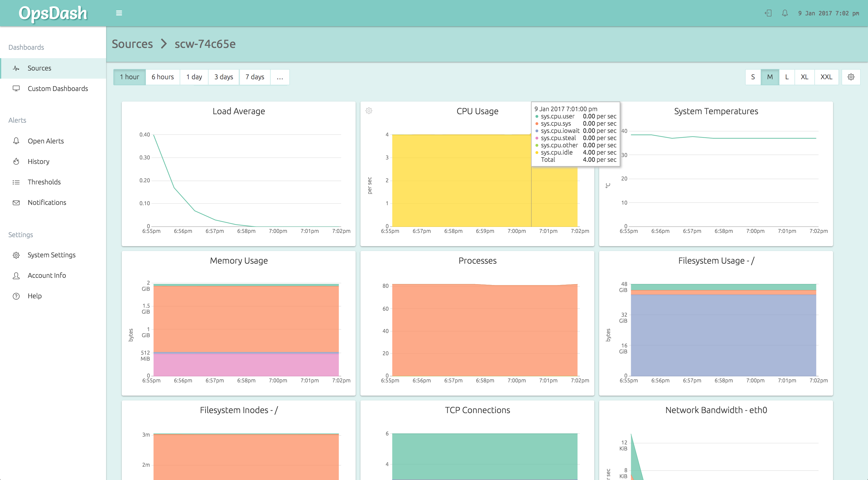This screenshot has width=868, height=480.
Task: Open Help page
Action: (53, 296)
